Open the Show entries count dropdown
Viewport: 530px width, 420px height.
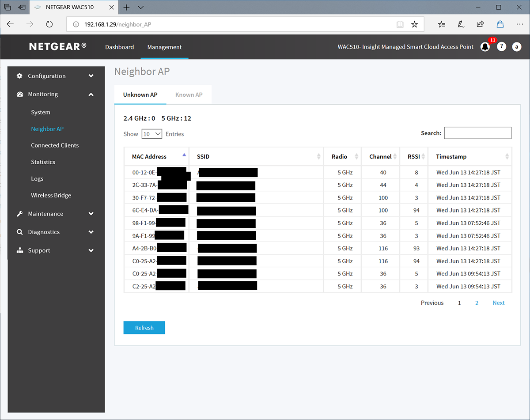pos(151,134)
